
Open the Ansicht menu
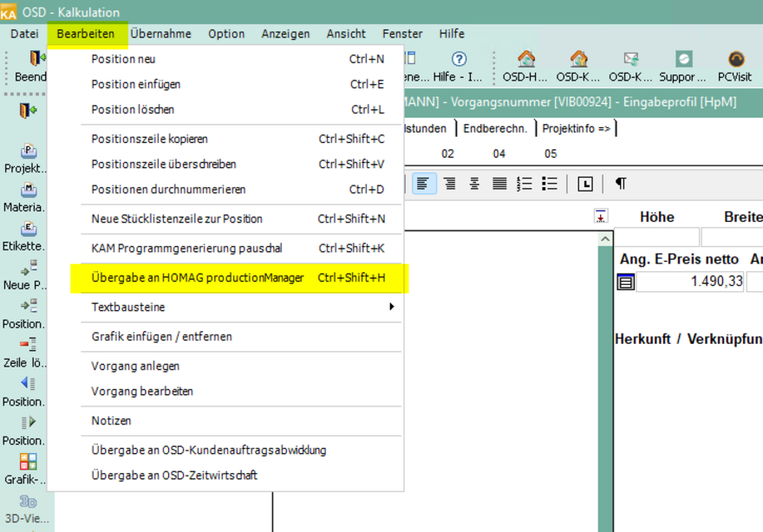[346, 34]
